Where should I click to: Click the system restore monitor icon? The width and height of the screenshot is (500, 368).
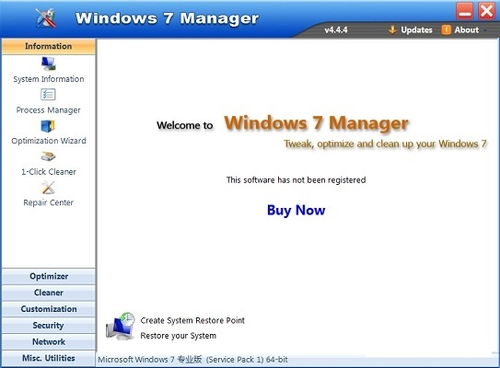click(x=120, y=326)
